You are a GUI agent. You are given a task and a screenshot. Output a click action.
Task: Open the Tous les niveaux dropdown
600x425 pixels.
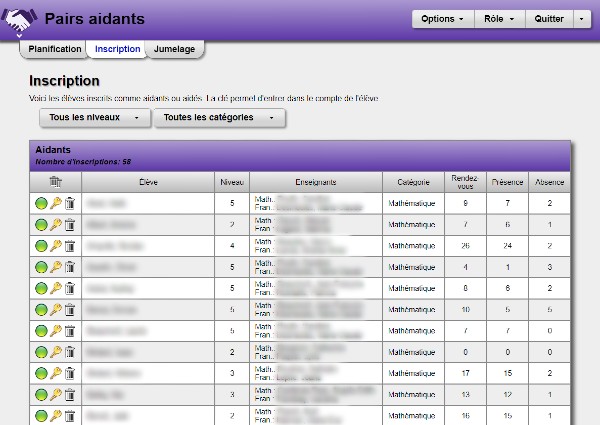pos(94,118)
